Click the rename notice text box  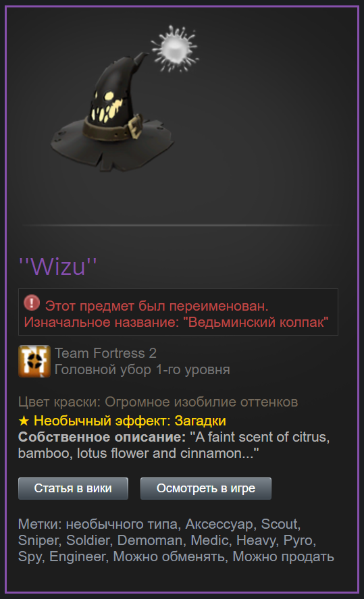tap(178, 312)
